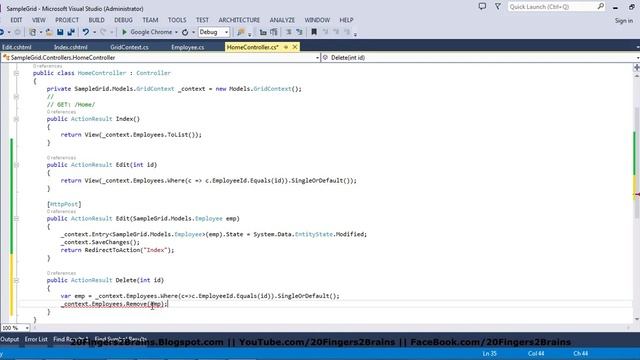This screenshot has width=640, height=360.
Task: Open the VIEW menu
Action: pyautogui.click(x=39, y=20)
